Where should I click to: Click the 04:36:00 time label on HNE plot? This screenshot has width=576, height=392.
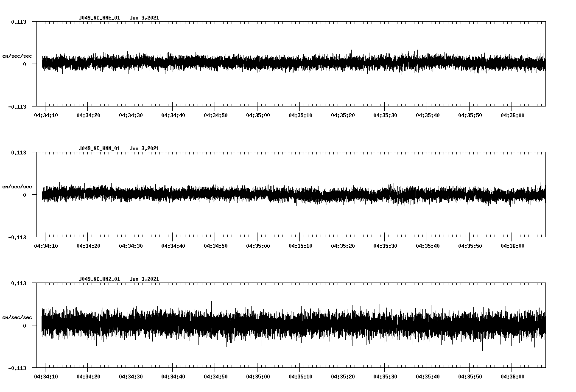click(512, 115)
